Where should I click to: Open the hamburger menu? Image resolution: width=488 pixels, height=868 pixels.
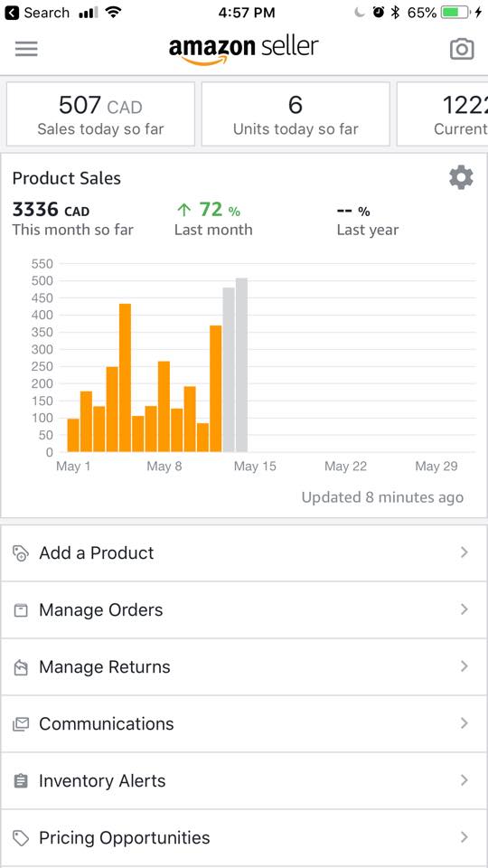click(26, 49)
